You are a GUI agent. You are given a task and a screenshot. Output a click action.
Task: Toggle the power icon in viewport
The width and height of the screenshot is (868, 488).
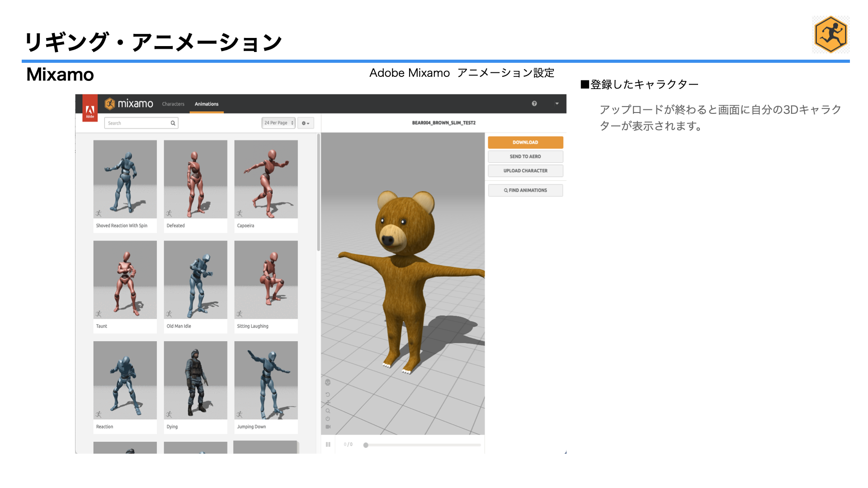328,418
